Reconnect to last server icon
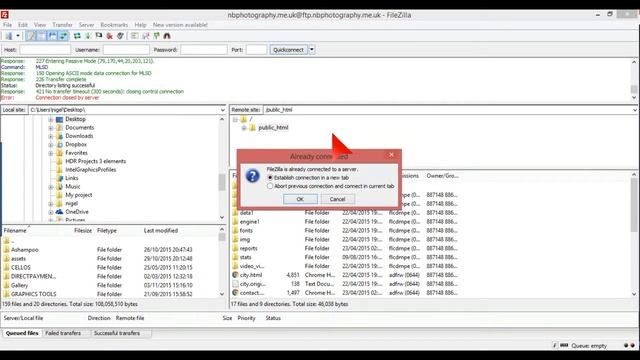This screenshot has width=640, height=360. (120, 36)
